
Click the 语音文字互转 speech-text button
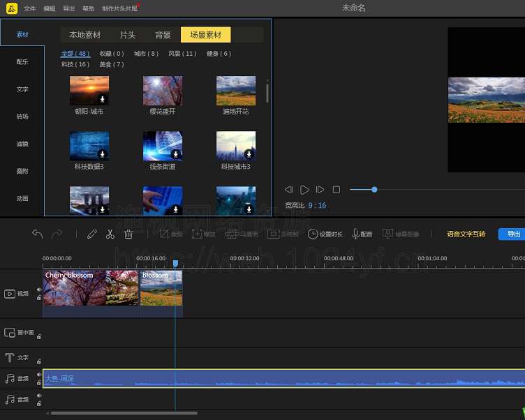(466, 234)
